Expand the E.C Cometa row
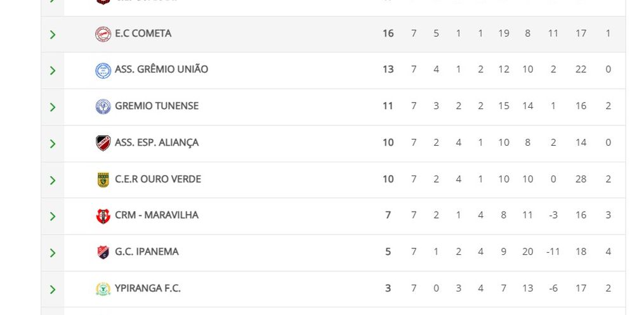644x315 pixels. tap(53, 34)
